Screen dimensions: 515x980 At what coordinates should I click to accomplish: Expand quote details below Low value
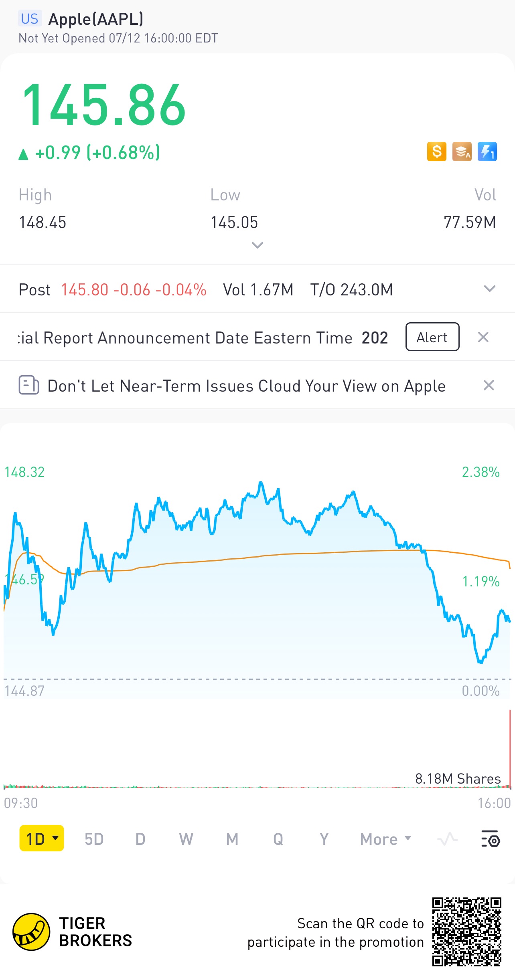[257, 245]
